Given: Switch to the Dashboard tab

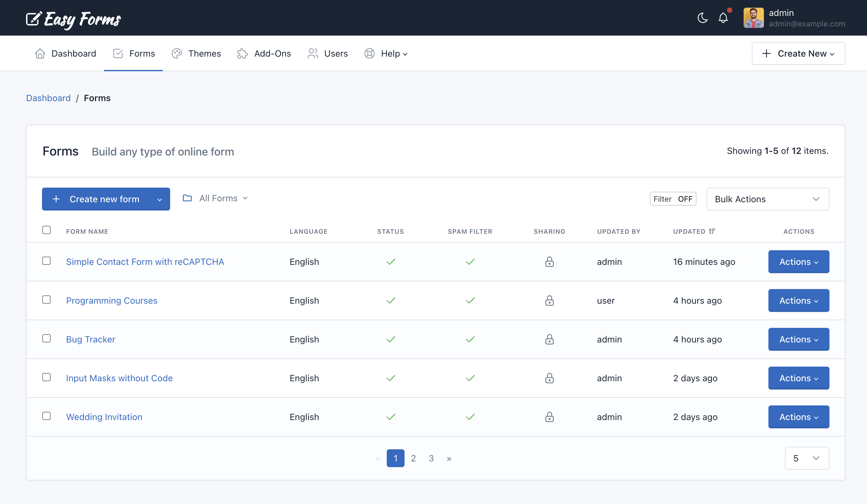Looking at the screenshot, I should click(66, 53).
